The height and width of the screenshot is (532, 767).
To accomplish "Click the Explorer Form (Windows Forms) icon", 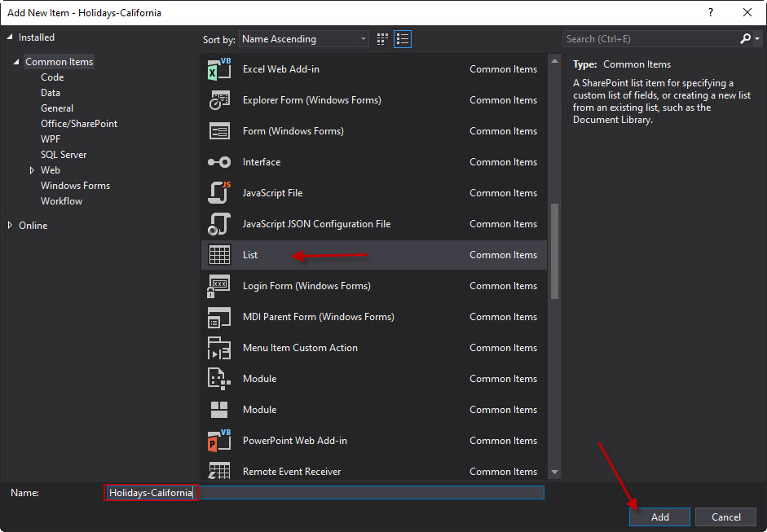I will click(219, 99).
